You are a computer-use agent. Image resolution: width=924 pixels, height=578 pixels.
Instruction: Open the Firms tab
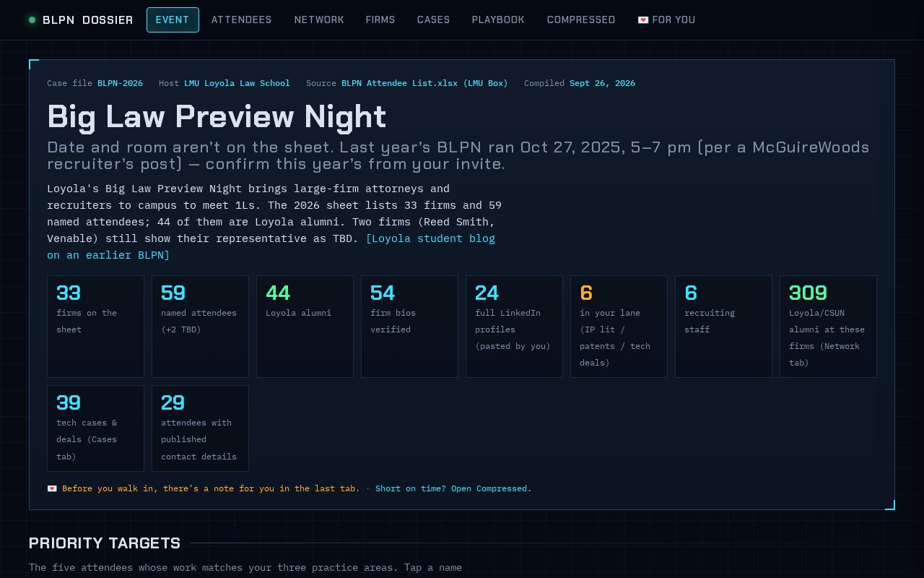pos(380,20)
